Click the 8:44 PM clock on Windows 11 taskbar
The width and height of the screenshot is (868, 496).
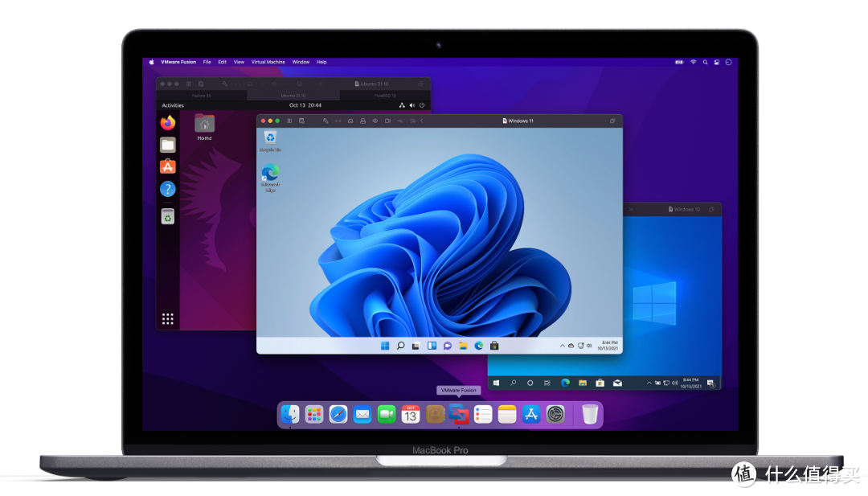coord(608,346)
